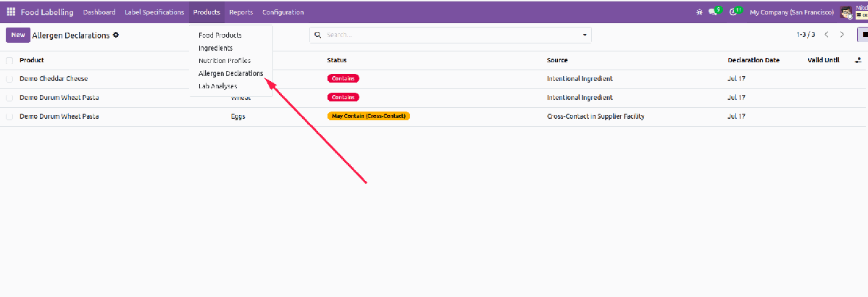Click Intentional Ingredient in Cheddar Cheese row

[x=580, y=79]
